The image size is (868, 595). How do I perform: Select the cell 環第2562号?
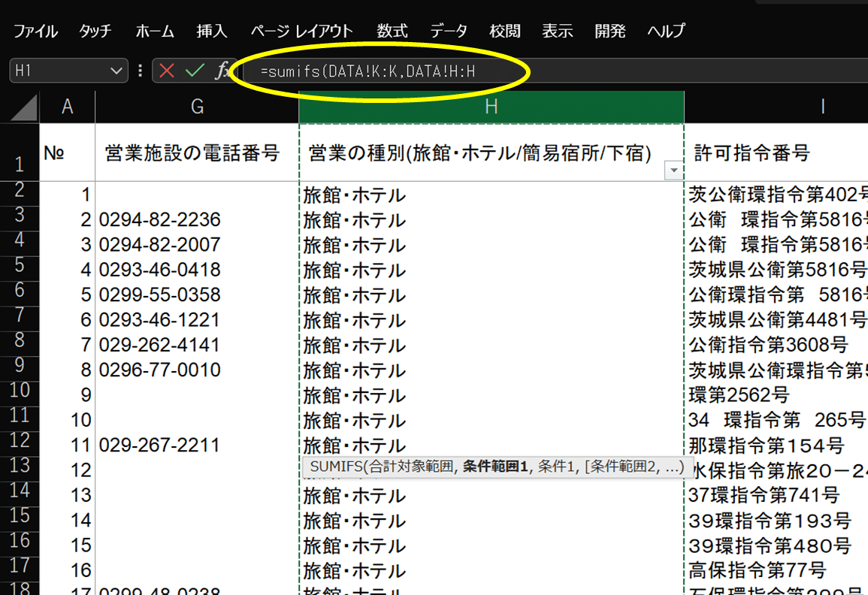(776, 395)
